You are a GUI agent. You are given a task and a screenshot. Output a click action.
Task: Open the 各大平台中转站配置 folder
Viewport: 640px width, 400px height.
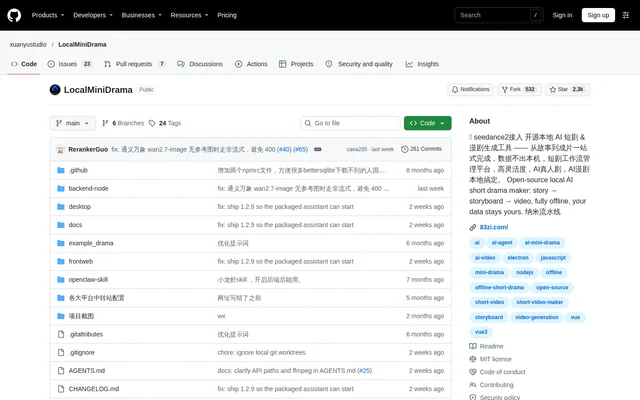click(96, 298)
